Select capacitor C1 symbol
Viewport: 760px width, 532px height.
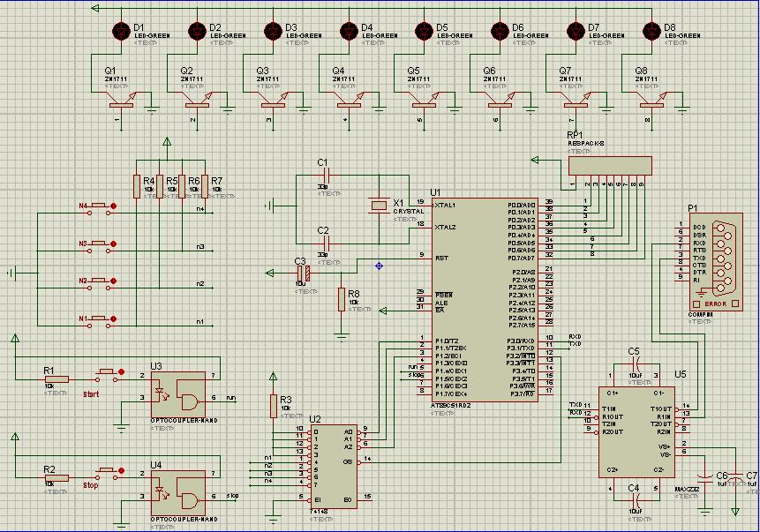pyautogui.click(x=327, y=176)
